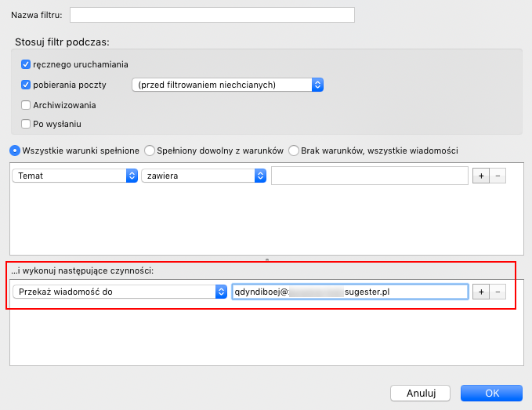Viewport: 532px width, 410px height.
Task: Open the 'Temat' field dropdown
Action: pos(75,176)
